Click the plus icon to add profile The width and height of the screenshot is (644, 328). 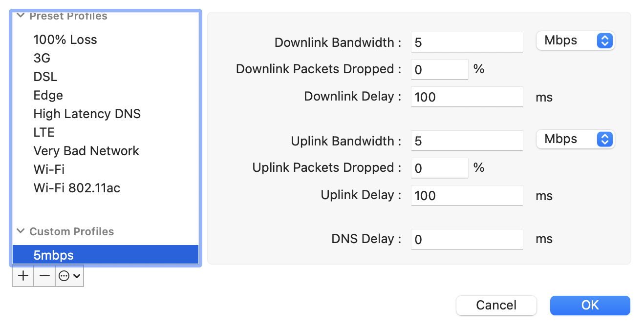[23, 276]
